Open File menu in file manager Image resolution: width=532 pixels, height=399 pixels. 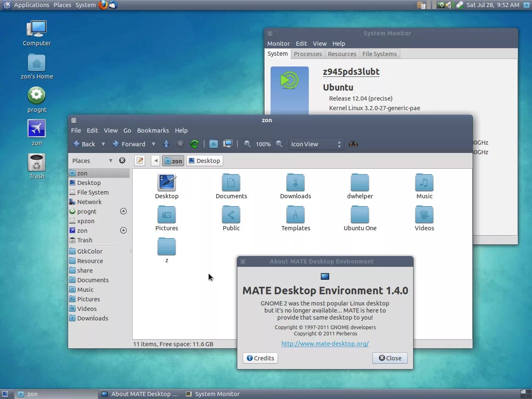coord(76,130)
